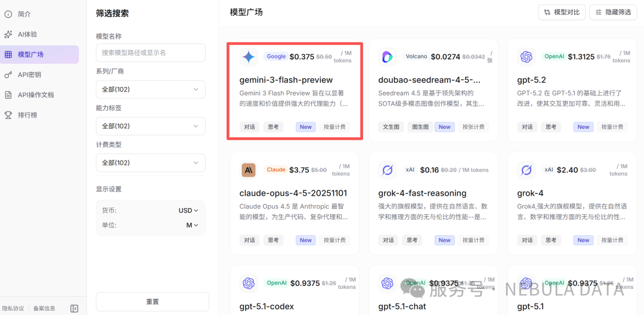
Task: Change the currency USD selector
Action: (188, 210)
